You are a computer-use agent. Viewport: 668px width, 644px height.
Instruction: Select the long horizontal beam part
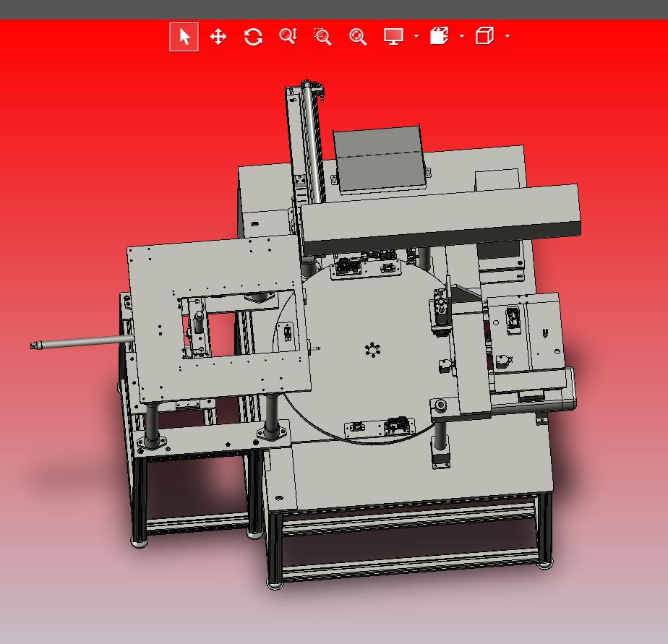pos(440,220)
